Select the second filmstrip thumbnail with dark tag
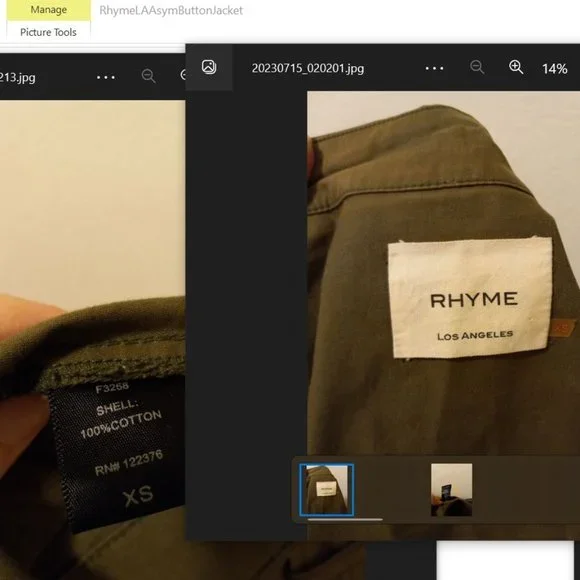 point(451,490)
